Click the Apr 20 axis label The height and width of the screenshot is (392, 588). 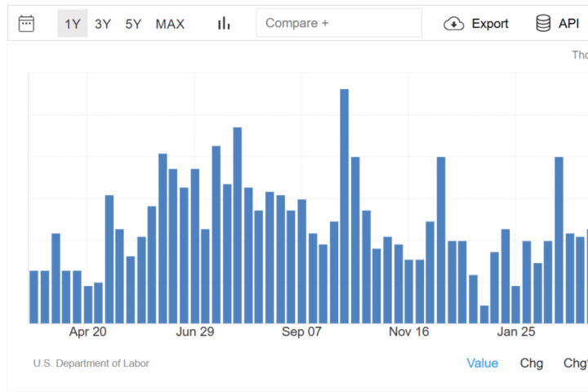point(87,332)
